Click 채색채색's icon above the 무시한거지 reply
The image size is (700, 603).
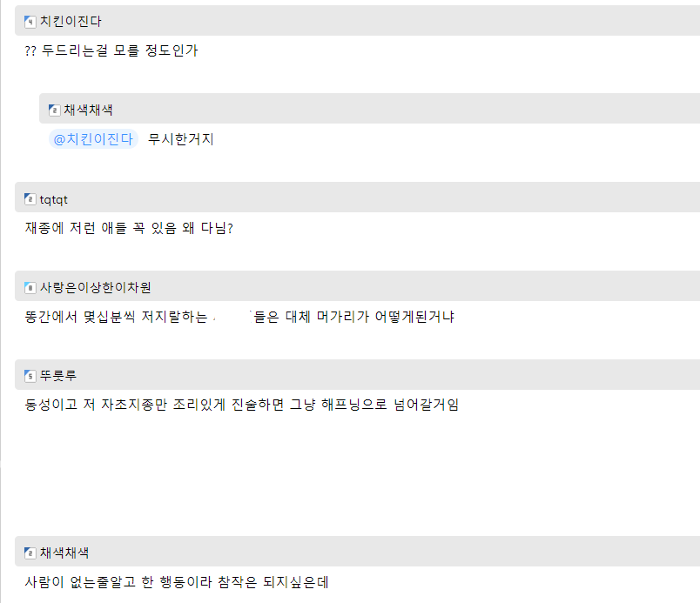[54, 111]
